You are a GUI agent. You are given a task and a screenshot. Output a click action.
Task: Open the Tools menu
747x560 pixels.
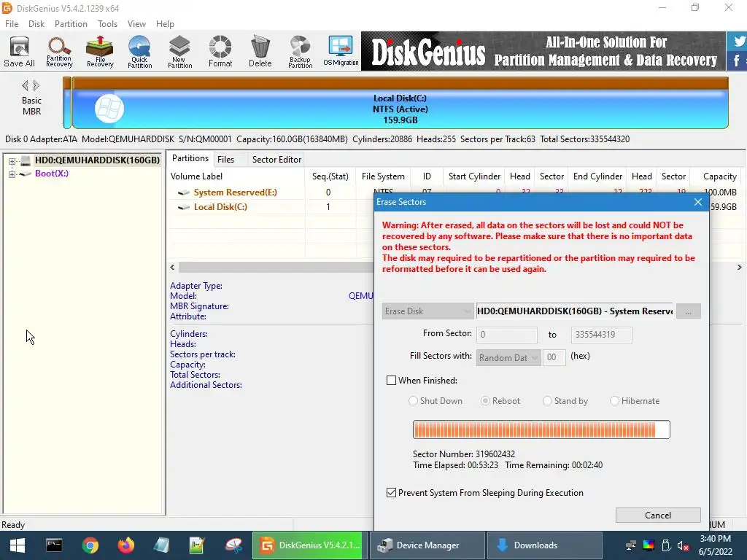pyautogui.click(x=108, y=24)
